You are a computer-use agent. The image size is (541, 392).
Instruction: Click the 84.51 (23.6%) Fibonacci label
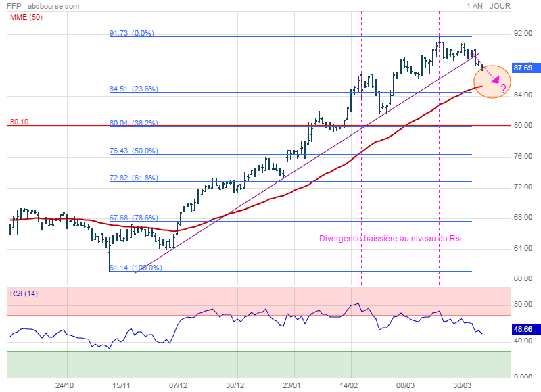134,89
